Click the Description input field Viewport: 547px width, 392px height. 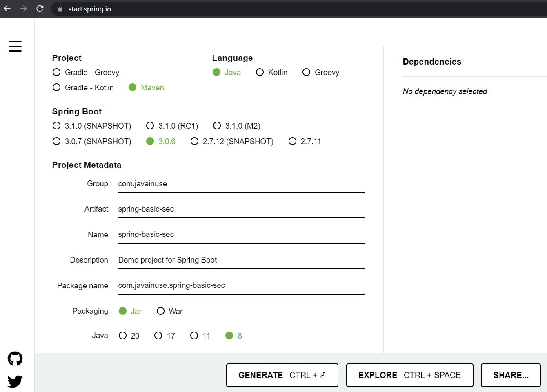click(241, 260)
